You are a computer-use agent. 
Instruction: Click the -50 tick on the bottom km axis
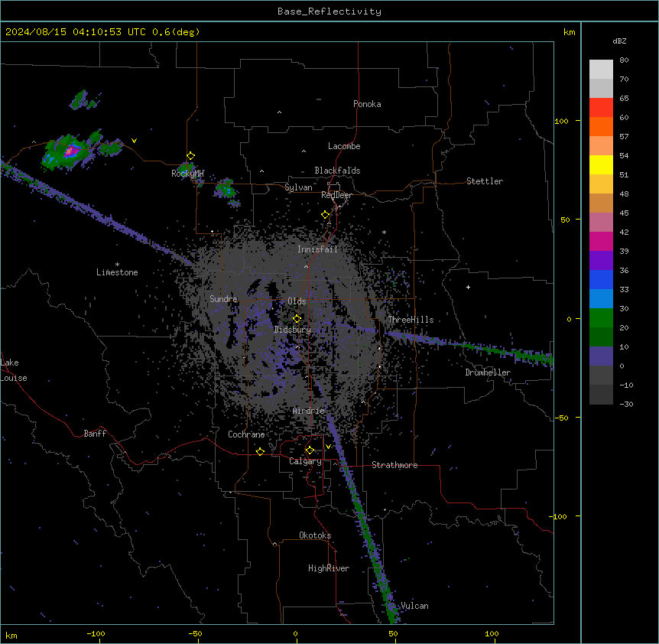[195, 633]
